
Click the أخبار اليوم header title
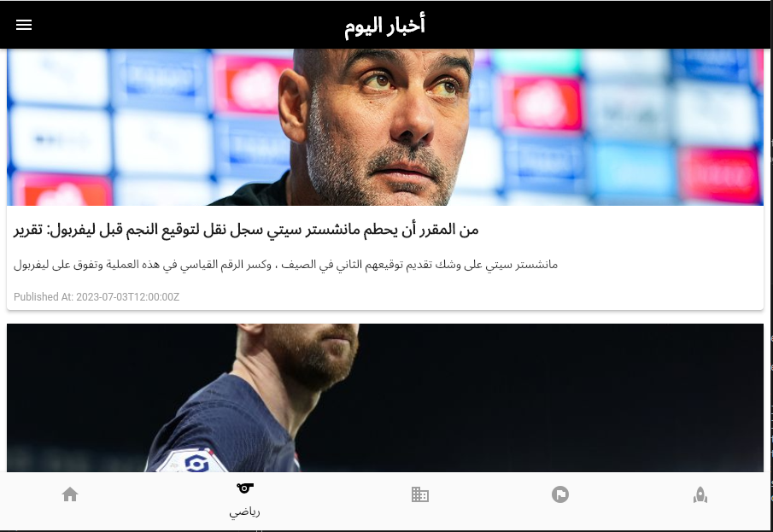384,25
